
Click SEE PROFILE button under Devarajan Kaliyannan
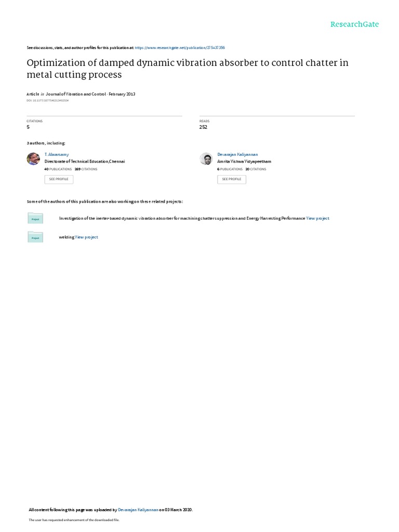point(232,179)
